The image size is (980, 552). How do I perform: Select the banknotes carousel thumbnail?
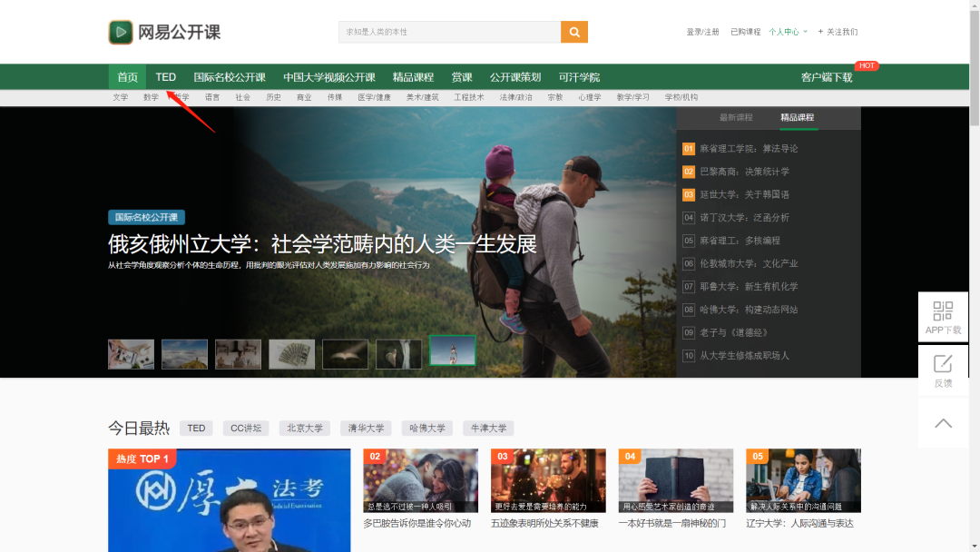point(292,354)
